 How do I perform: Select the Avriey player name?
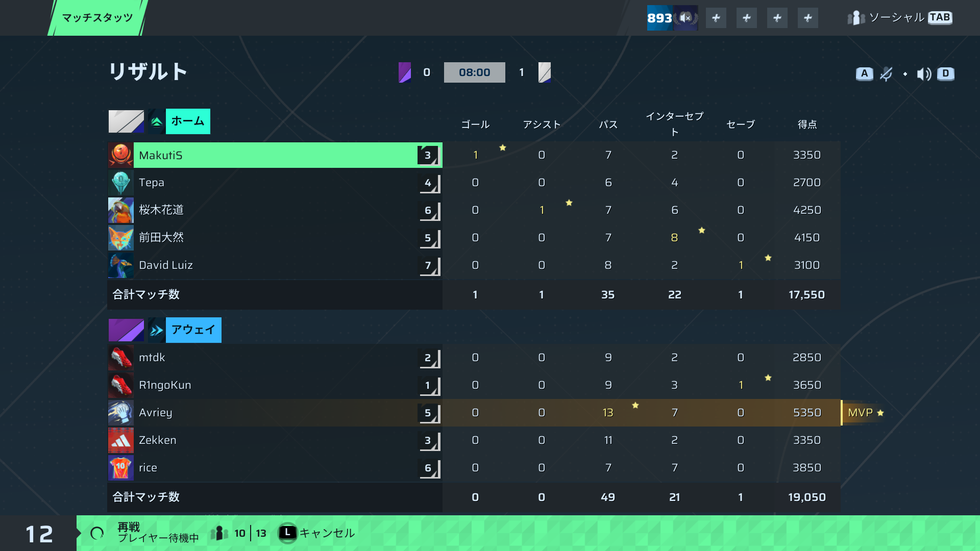pos(156,413)
